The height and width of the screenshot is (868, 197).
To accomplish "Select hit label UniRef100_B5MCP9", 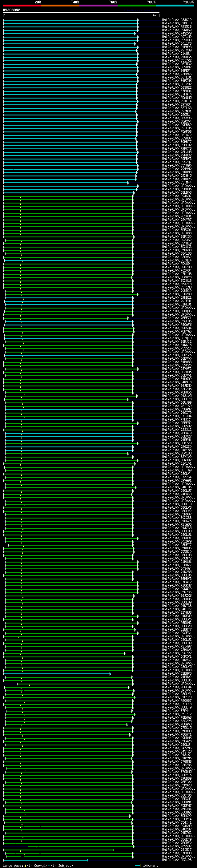I will click(x=177, y=816).
